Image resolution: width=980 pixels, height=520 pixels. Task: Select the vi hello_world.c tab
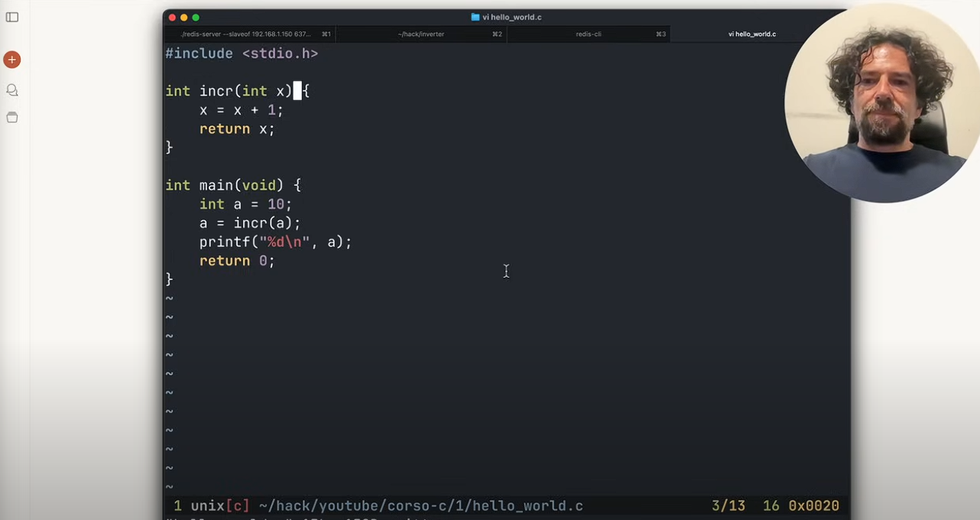click(752, 34)
